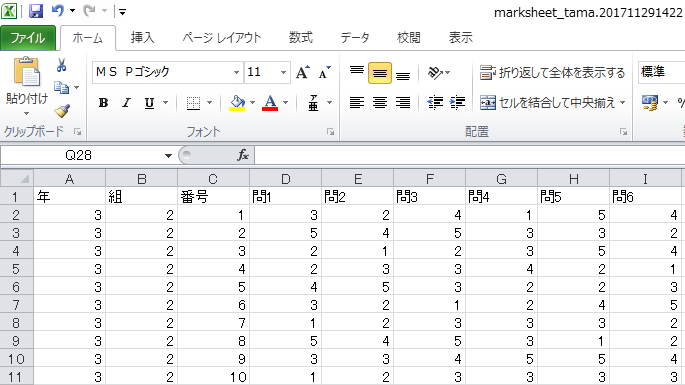
Task: Click the Accounting number format icon
Action: pyautogui.click(x=650, y=103)
